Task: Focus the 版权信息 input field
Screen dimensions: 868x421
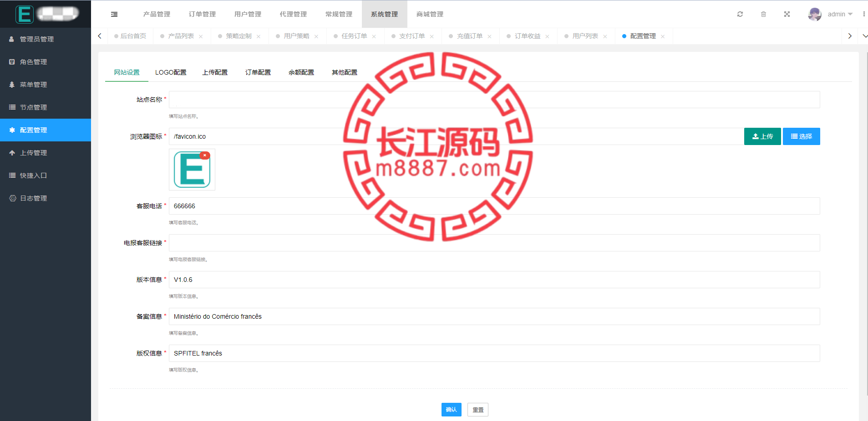Action: click(x=494, y=353)
